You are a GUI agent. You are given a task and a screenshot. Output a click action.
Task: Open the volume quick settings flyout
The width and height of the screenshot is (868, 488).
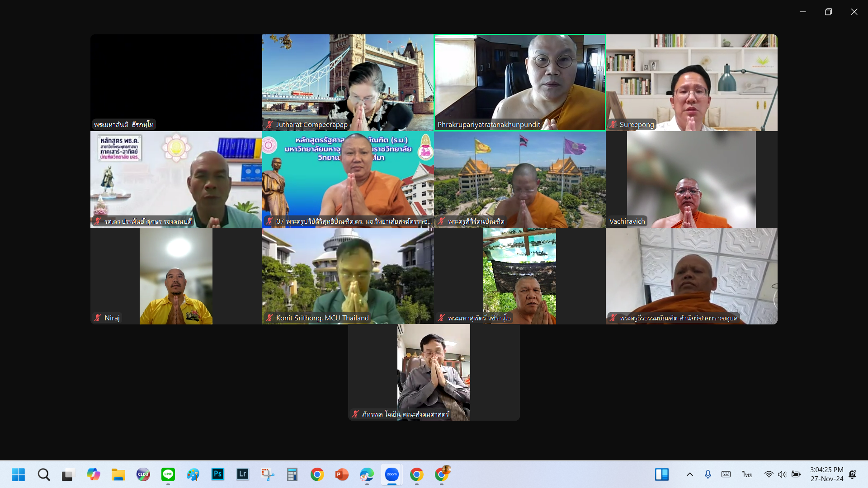(782, 474)
